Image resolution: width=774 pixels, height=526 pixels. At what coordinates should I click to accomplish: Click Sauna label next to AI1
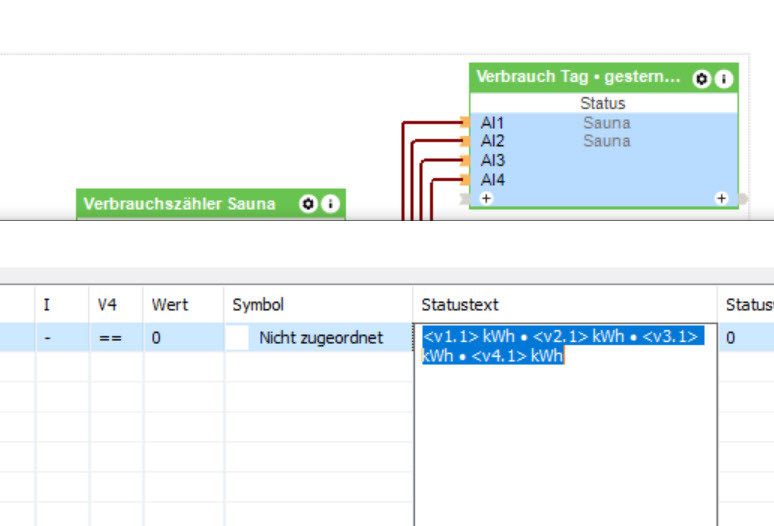[x=607, y=123]
